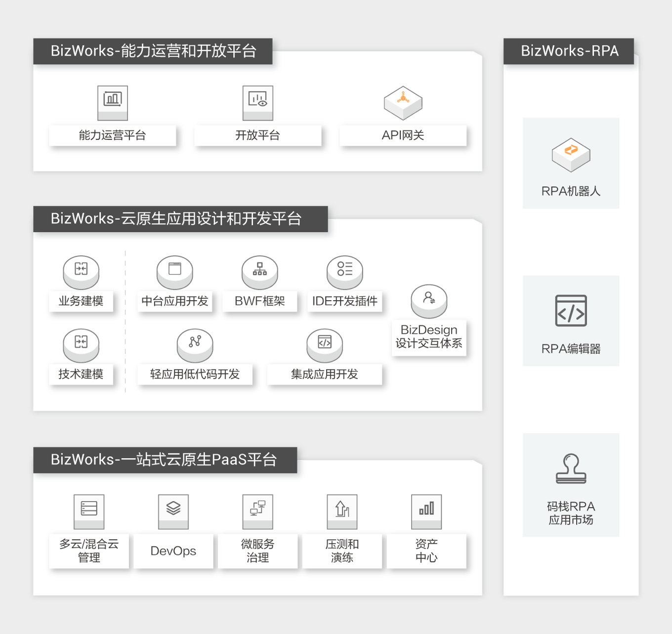The height and width of the screenshot is (634, 672).
Task: Select the BizWorks-云原生应用设计和开发平台 header
Action: [180, 219]
